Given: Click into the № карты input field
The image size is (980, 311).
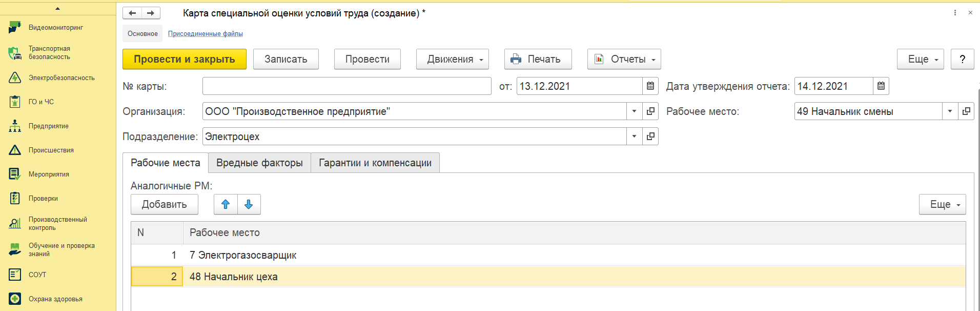Looking at the screenshot, I should 346,86.
